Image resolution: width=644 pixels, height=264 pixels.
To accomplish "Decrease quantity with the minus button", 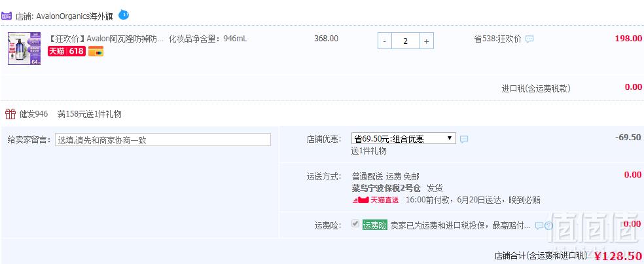I will coord(384,41).
